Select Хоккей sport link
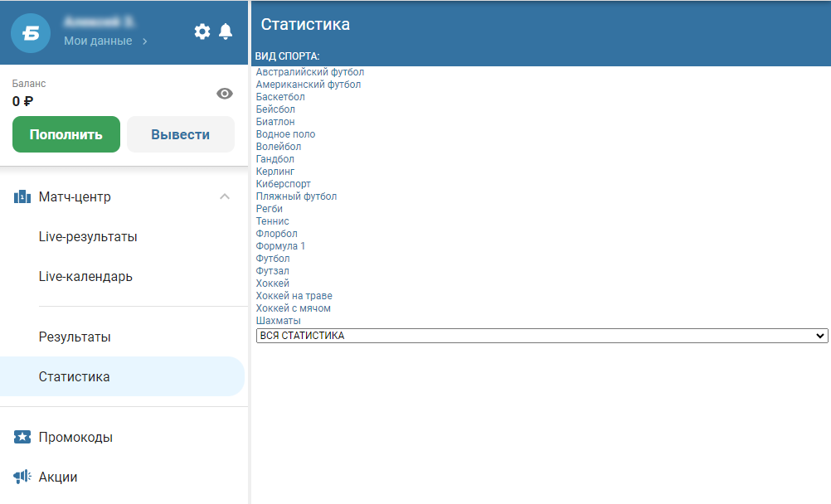 pos(272,283)
